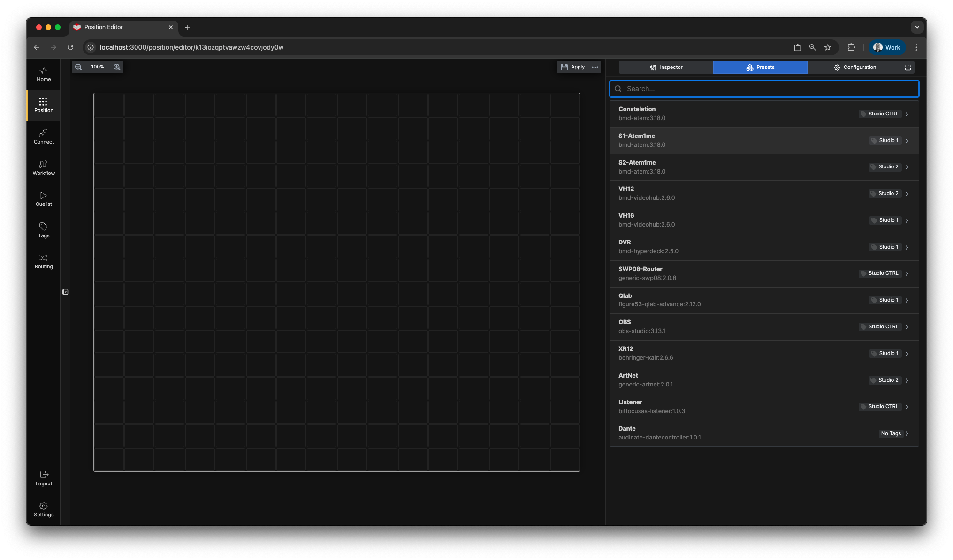The height and width of the screenshot is (560, 953).
Task: Open Settings in the sidebar
Action: click(44, 509)
